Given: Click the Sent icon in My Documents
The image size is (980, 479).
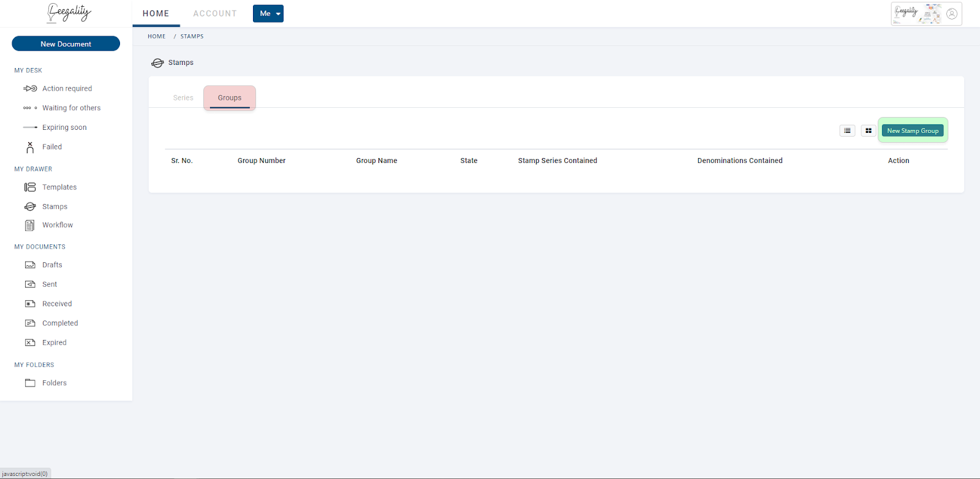Looking at the screenshot, I should click(x=30, y=284).
